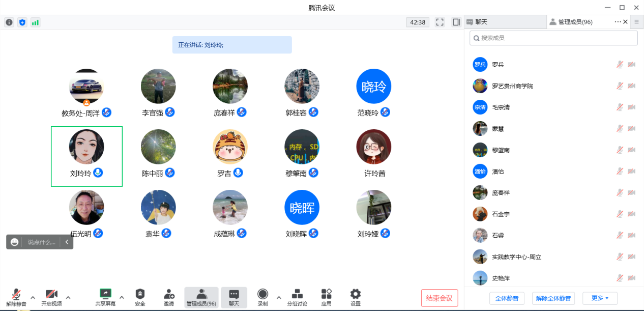Start recording with the 录制 icon
The height and width of the screenshot is (311, 644).
point(262,294)
